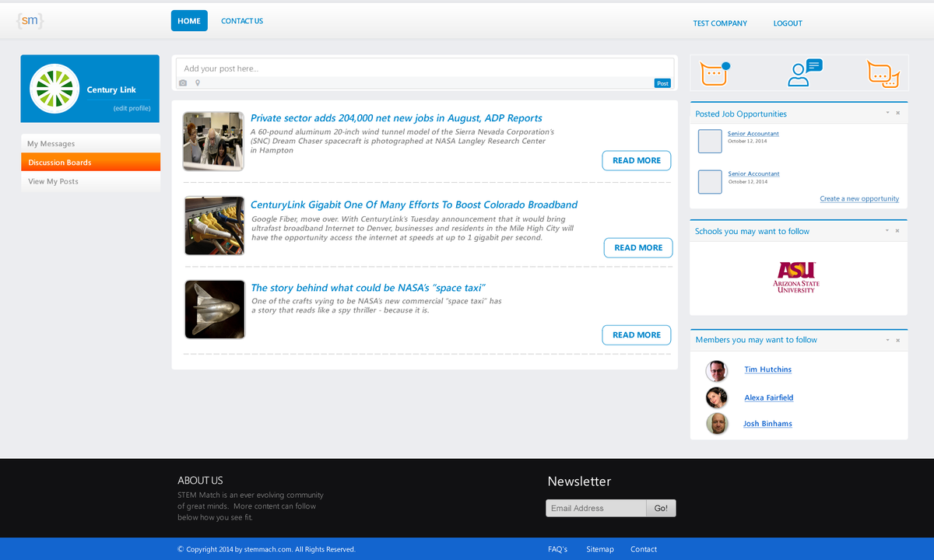Collapse the Posted Job Opportunities panel arrow
934x560 pixels.
[x=887, y=113]
